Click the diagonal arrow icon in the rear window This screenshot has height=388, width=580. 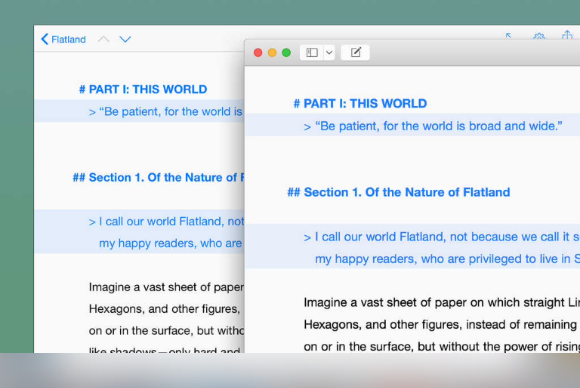coord(509,36)
